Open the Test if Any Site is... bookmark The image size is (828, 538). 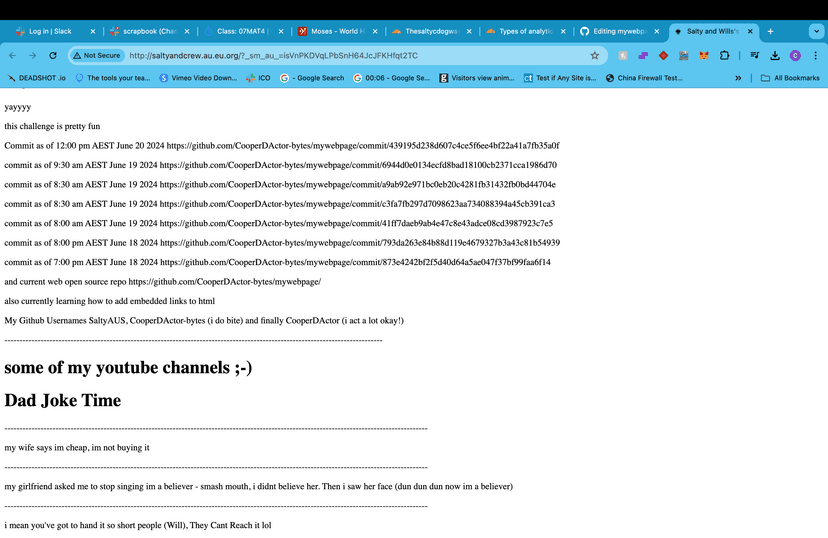pos(560,78)
